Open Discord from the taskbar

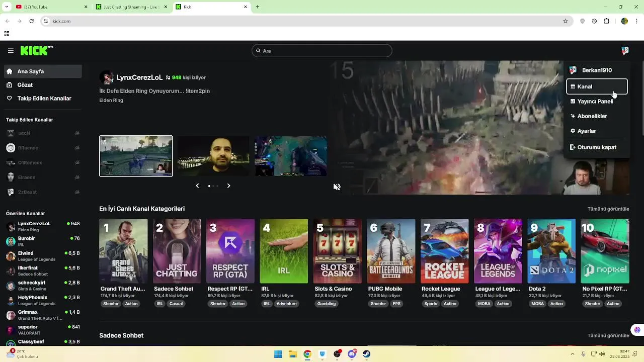(352, 354)
